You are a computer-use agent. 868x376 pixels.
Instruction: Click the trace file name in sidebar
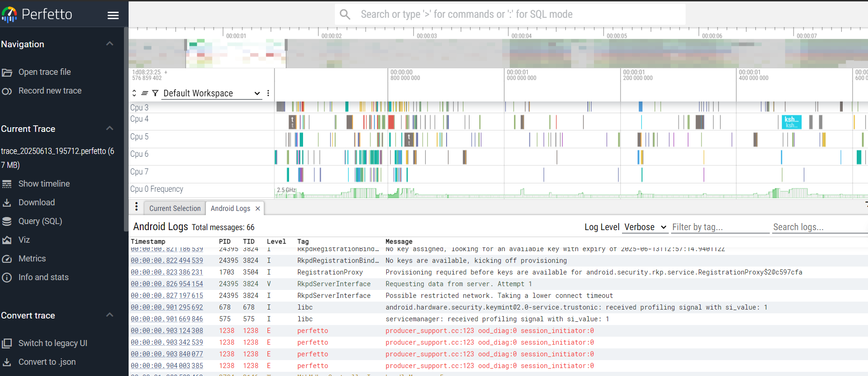click(x=58, y=158)
